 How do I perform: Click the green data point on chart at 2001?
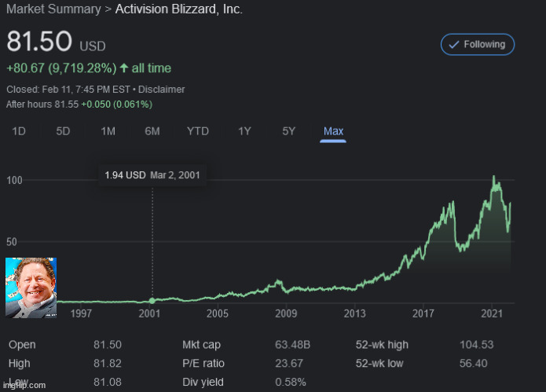tap(152, 300)
